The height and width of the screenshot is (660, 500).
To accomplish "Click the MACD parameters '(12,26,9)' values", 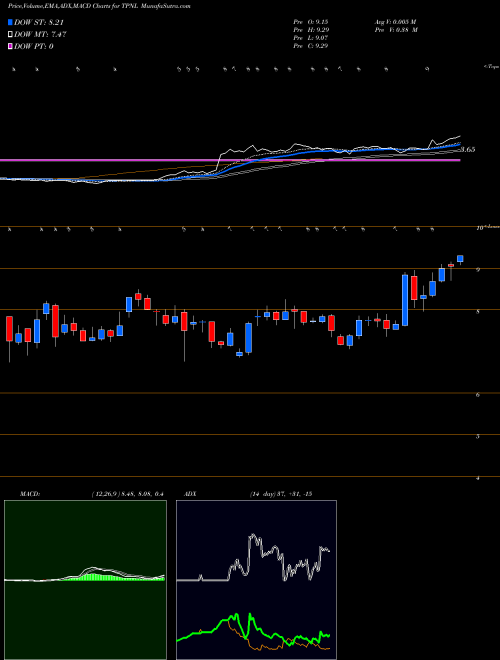I will click(128, 494).
